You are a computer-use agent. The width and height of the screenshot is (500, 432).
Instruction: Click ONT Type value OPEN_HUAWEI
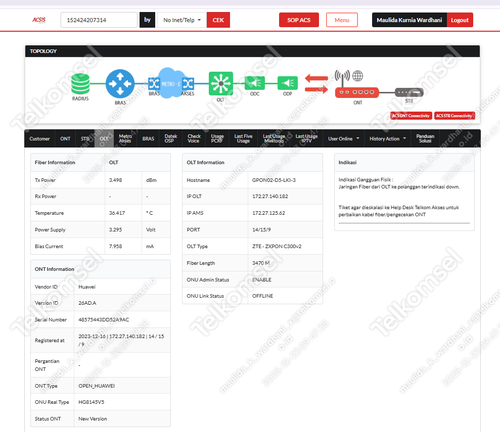97,386
